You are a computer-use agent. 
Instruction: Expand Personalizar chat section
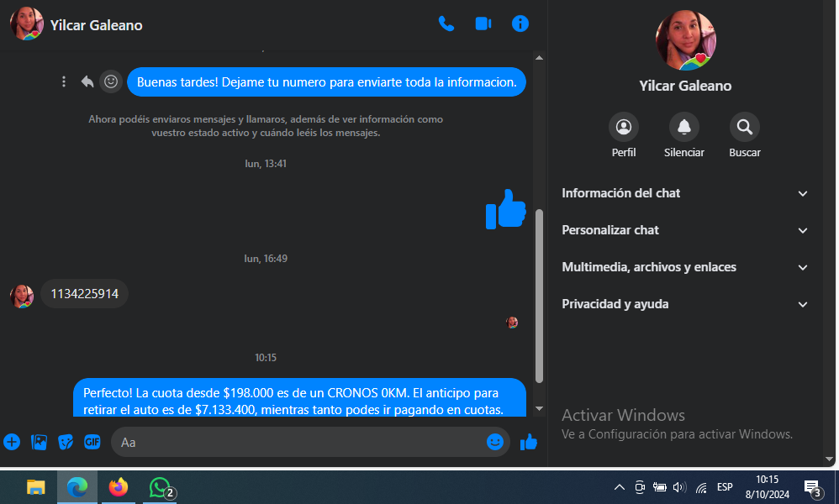point(684,230)
